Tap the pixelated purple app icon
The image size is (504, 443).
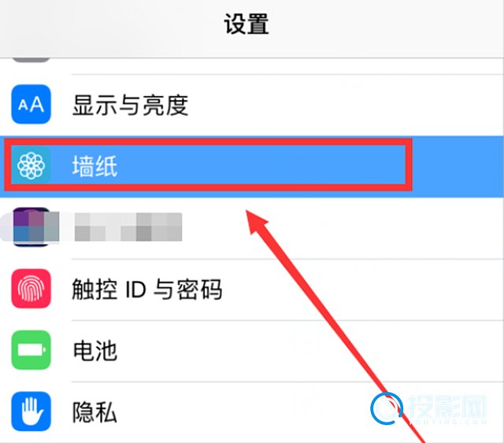pos(32,227)
